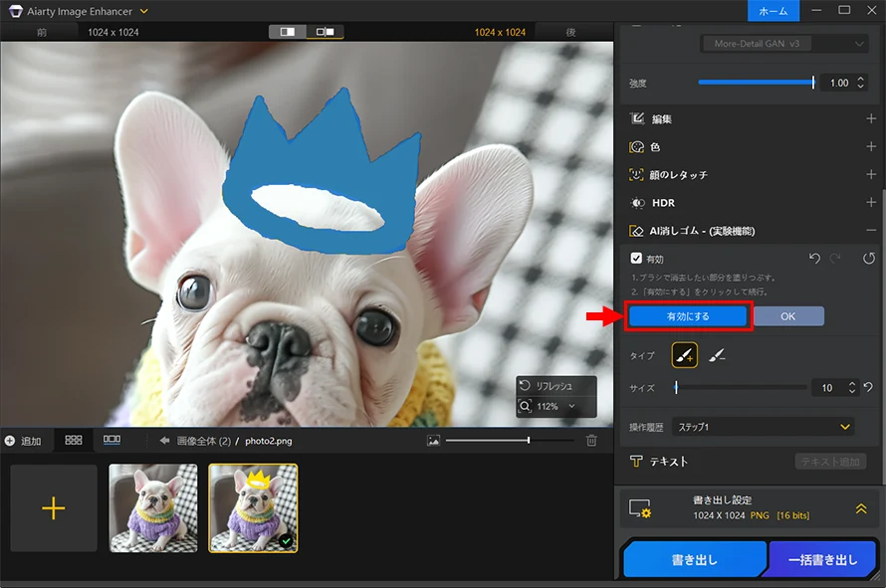Click the リフレッシュ refresh icon on the canvas
Screen dimensions: 886x588
click(x=525, y=384)
